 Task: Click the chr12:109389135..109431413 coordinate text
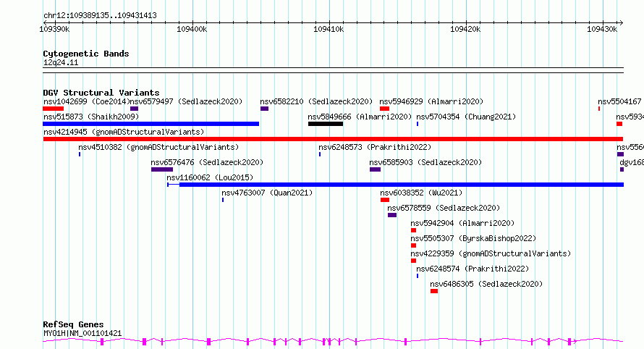(100, 16)
